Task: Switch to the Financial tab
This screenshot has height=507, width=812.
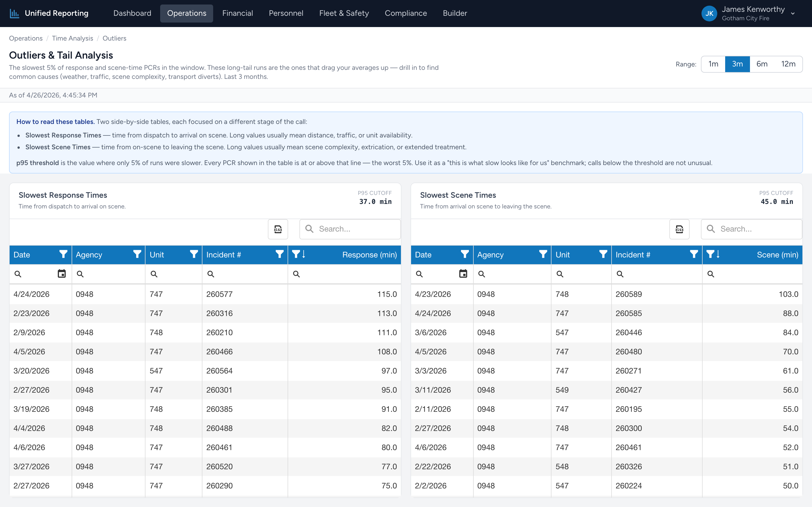Action: pos(238,14)
